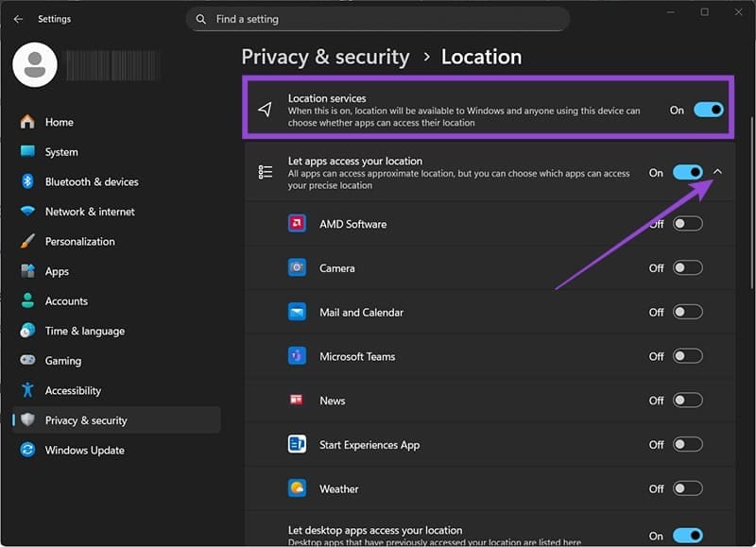
Task: Open Network & internet settings
Action: [x=116, y=211]
